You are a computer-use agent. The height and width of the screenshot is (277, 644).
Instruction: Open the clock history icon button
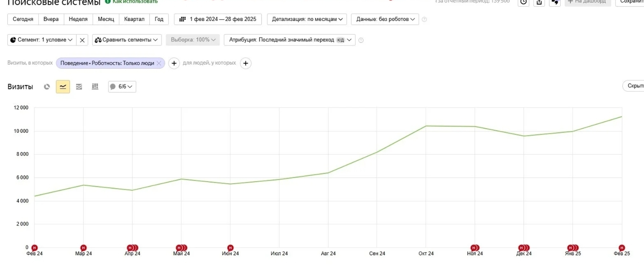pyautogui.click(x=523, y=2)
